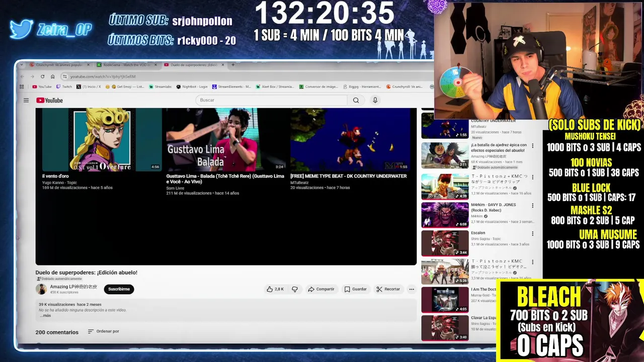
Task: Click the Recortar clip button
Action: click(x=388, y=289)
